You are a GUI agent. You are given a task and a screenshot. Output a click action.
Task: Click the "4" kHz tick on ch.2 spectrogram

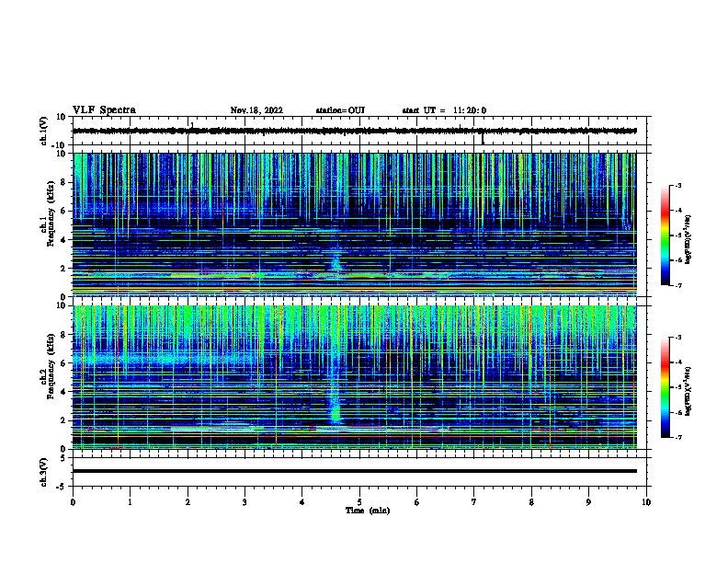point(63,392)
